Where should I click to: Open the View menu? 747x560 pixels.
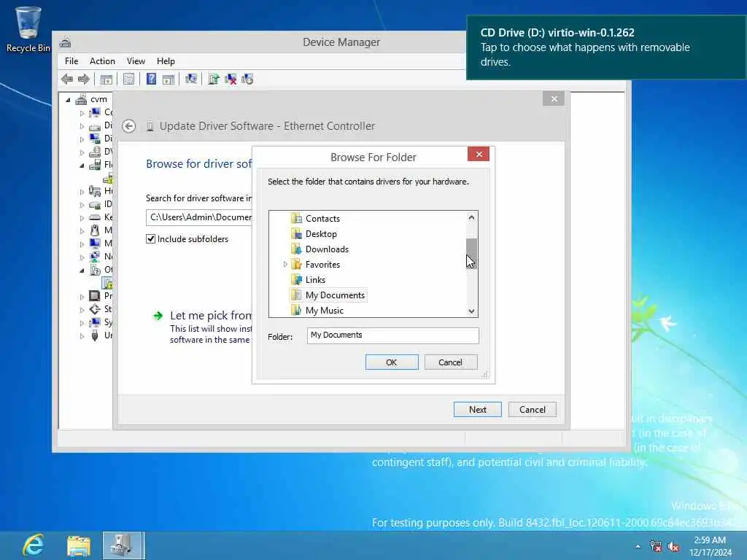pyautogui.click(x=136, y=61)
